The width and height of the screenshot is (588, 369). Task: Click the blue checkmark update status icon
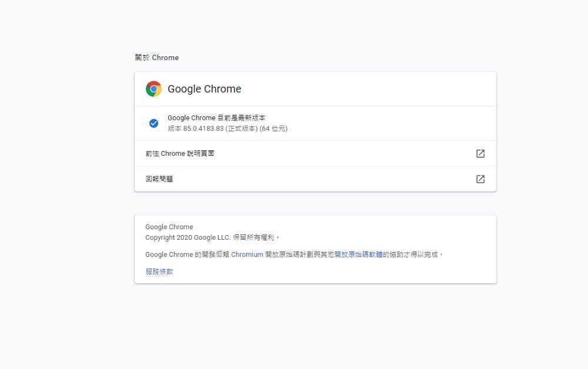click(x=153, y=123)
